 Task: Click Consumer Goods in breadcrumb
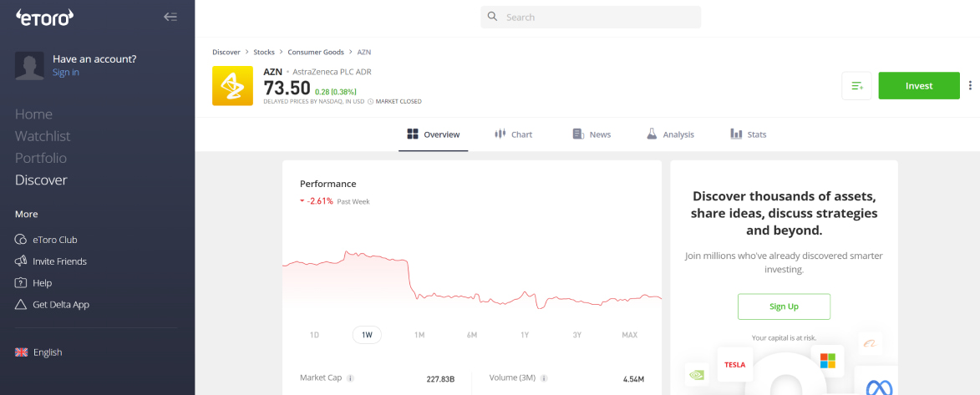coord(317,52)
